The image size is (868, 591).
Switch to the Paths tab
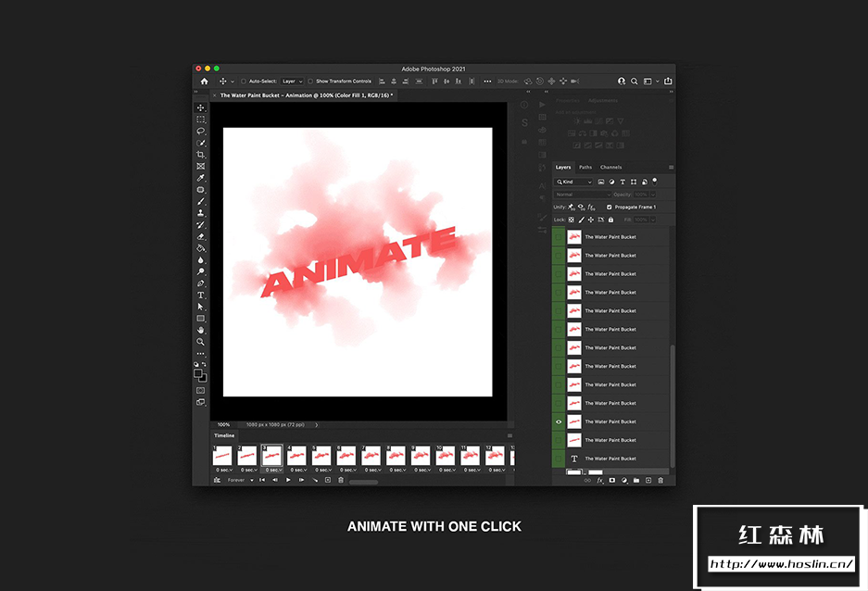tap(585, 167)
